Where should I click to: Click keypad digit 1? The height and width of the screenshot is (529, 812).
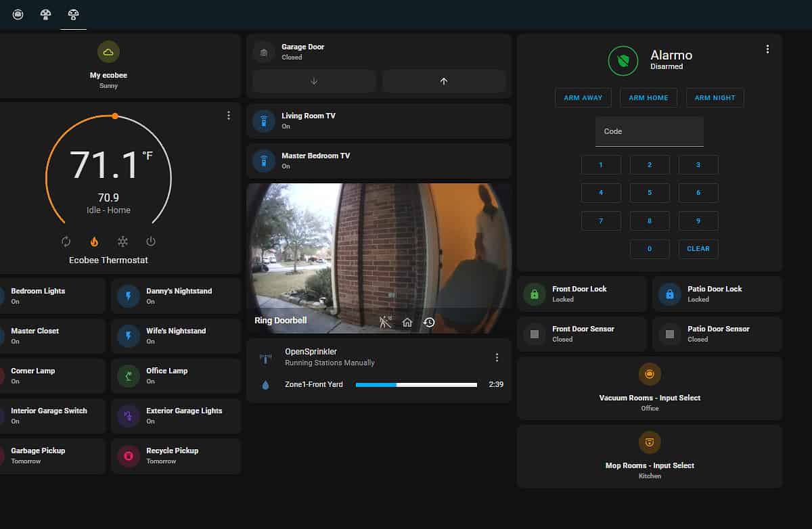(601, 165)
